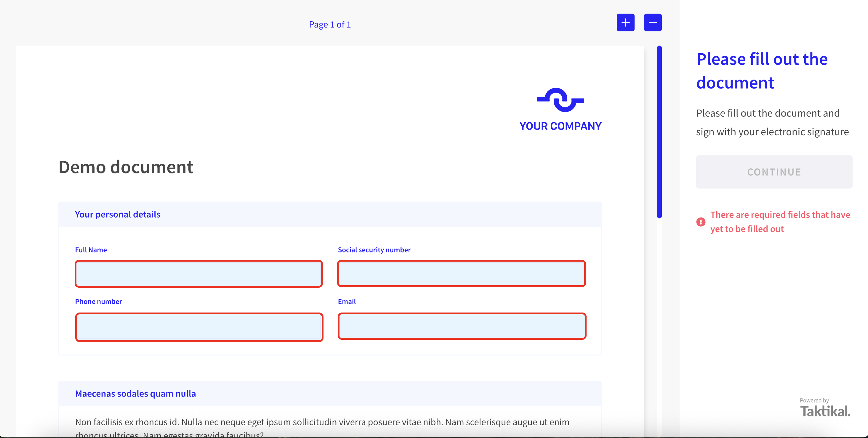Click the 'Maecenas sodales quam nulla' heading
The height and width of the screenshot is (438, 868).
pyautogui.click(x=135, y=394)
